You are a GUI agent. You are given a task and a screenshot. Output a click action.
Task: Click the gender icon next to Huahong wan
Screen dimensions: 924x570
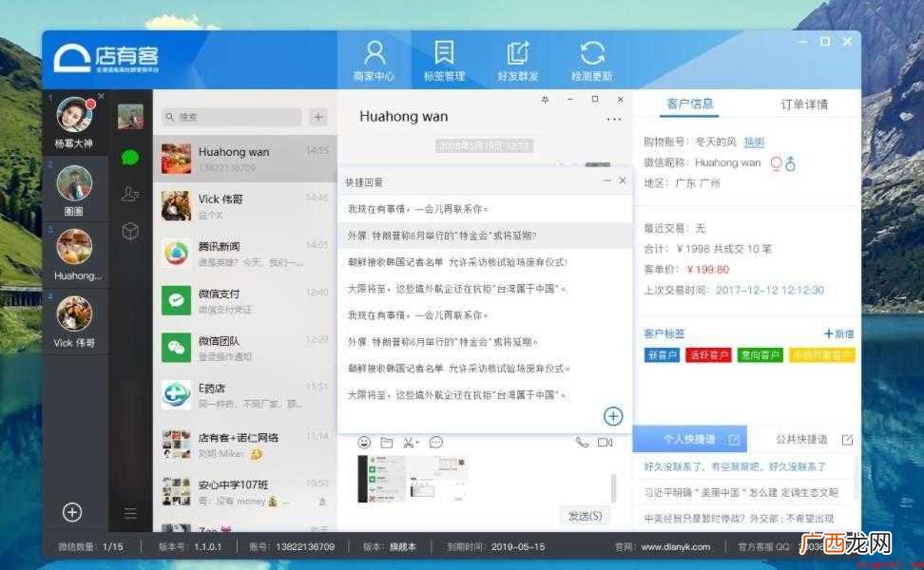[x=783, y=163]
